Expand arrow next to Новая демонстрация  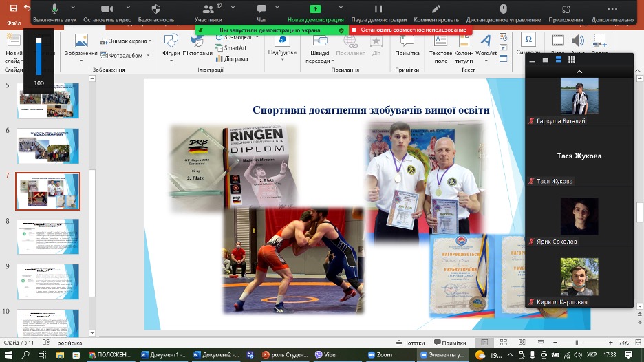341,8
